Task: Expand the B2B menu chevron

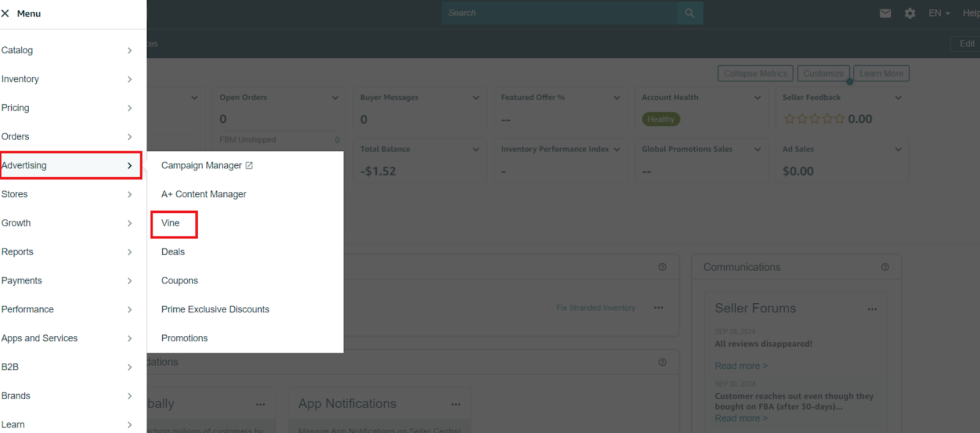Action: click(129, 367)
